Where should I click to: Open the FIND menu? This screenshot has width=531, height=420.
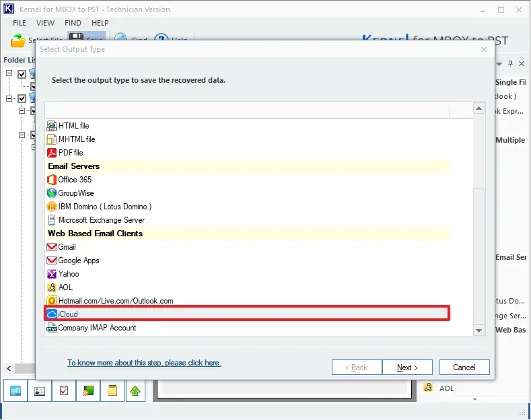click(x=73, y=23)
